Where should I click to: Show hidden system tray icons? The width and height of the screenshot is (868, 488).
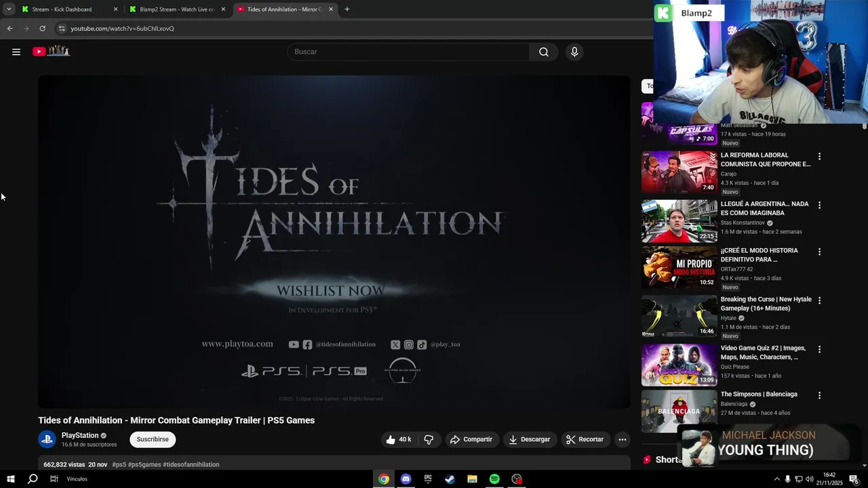pos(776,479)
